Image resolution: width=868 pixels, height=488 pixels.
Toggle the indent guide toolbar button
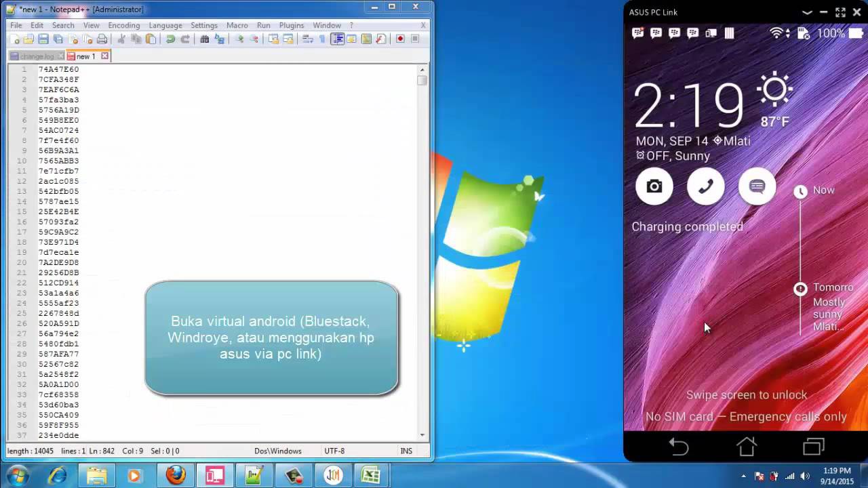[x=337, y=39]
